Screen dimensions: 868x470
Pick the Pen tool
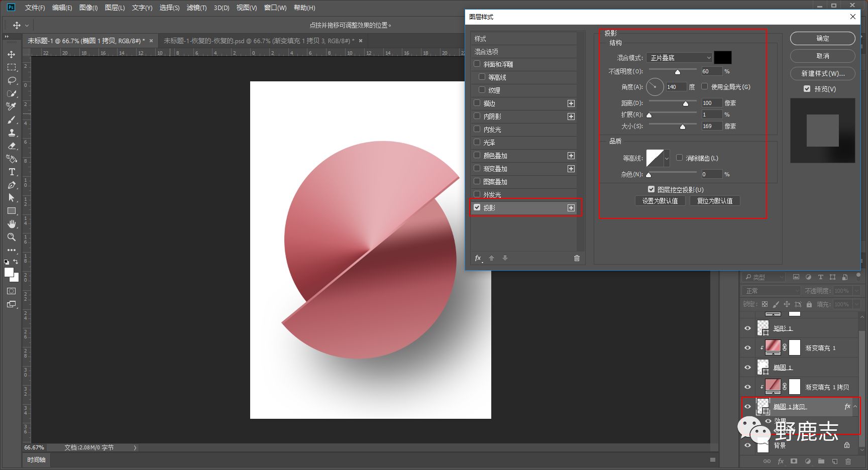point(12,185)
